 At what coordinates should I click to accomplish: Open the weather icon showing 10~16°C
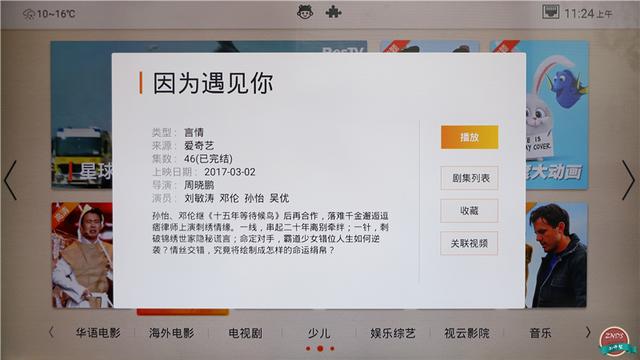point(29,14)
